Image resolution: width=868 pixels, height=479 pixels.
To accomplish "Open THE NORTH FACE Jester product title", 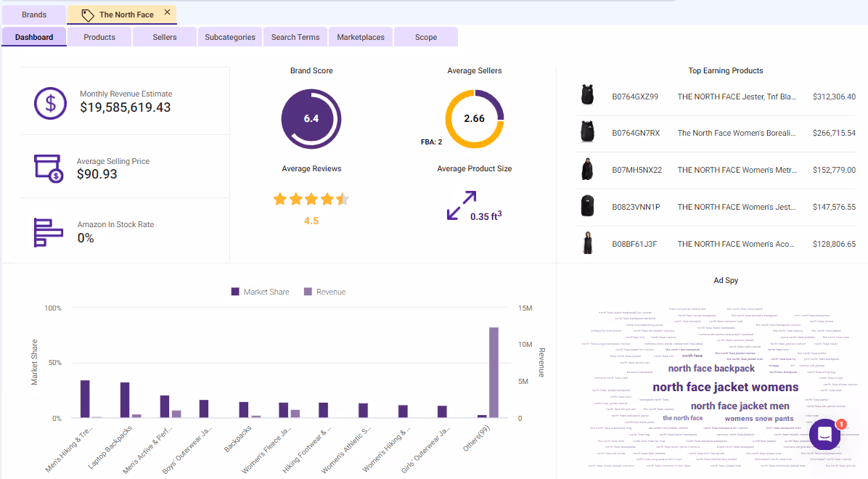I will pyautogui.click(x=737, y=97).
